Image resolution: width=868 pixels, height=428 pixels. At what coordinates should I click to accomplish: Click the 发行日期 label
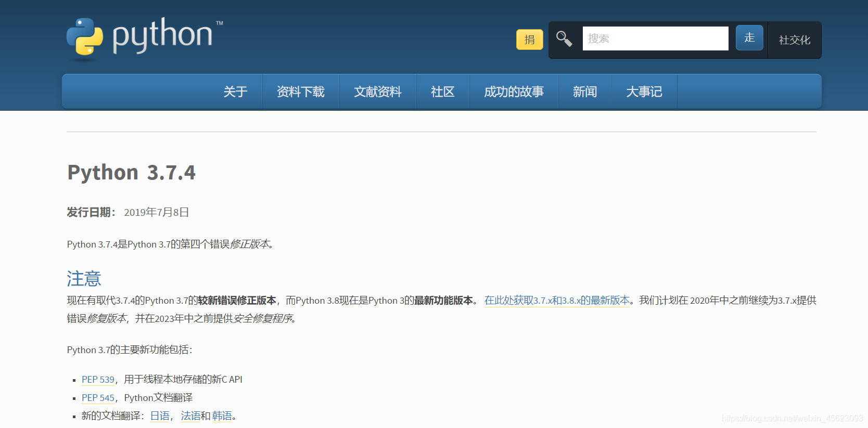click(92, 212)
